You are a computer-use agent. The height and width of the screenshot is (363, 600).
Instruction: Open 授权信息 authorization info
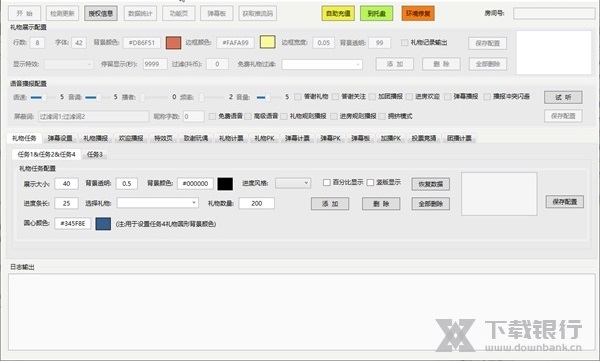(101, 13)
